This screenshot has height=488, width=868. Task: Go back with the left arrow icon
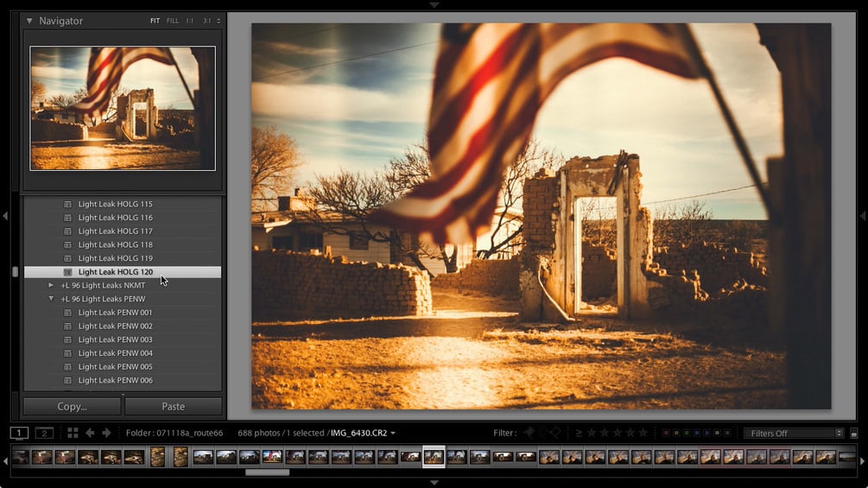pos(90,433)
